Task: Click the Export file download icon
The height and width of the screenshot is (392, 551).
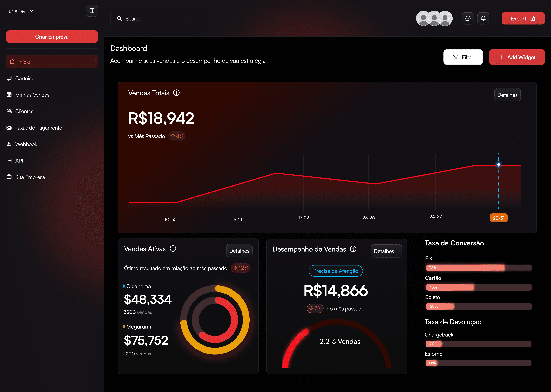Action: [x=533, y=19]
